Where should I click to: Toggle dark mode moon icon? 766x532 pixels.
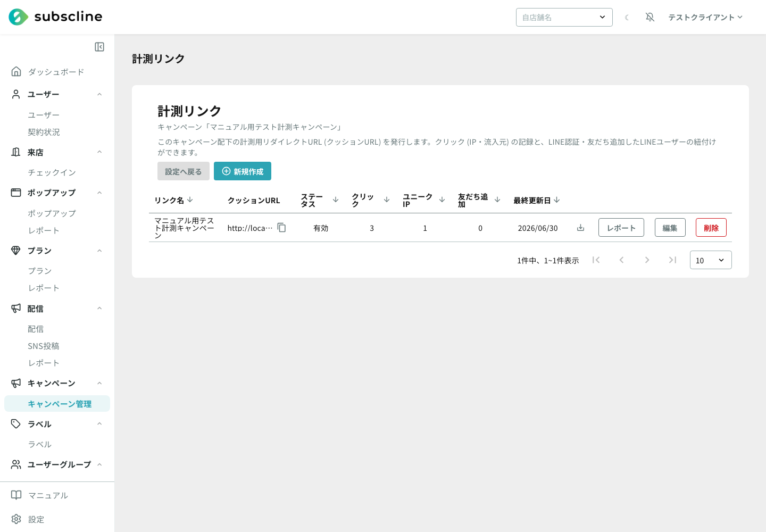(627, 18)
